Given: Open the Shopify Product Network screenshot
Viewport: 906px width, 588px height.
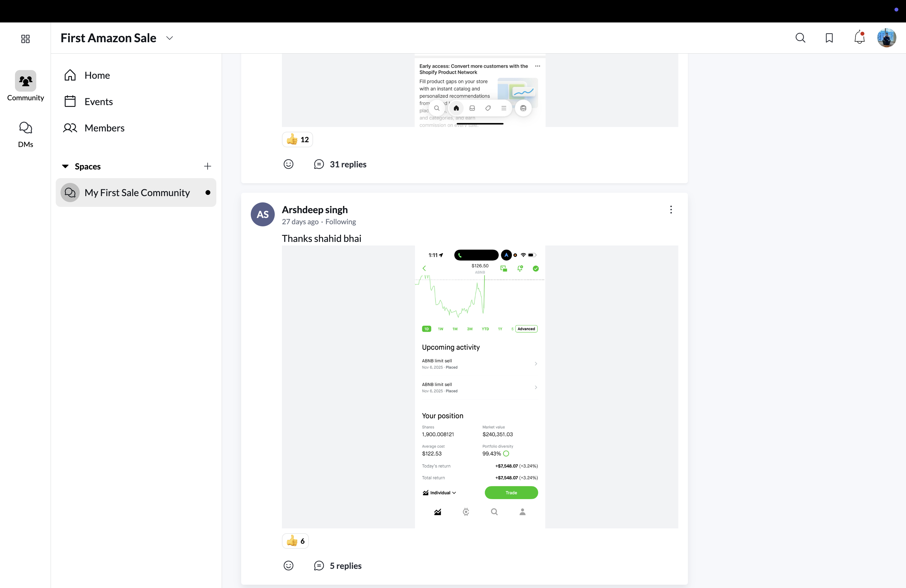Looking at the screenshot, I should point(480,90).
